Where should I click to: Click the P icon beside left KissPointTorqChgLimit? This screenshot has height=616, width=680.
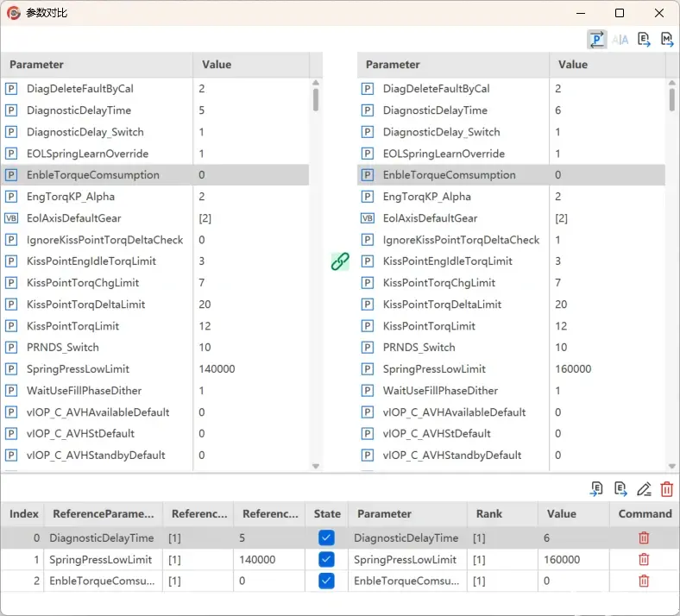tap(11, 283)
